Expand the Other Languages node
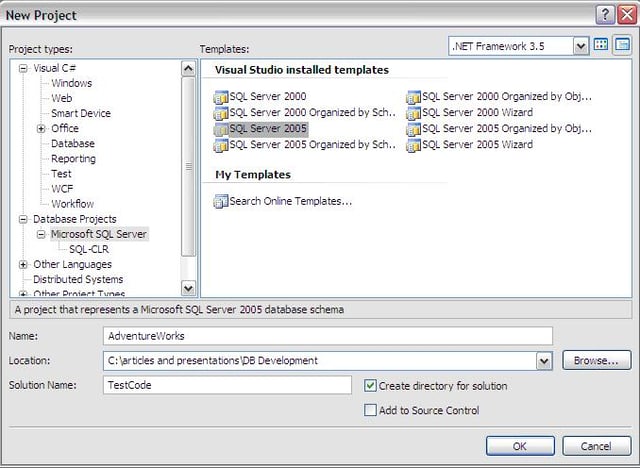Viewport: 640px width, 468px height. click(x=23, y=264)
